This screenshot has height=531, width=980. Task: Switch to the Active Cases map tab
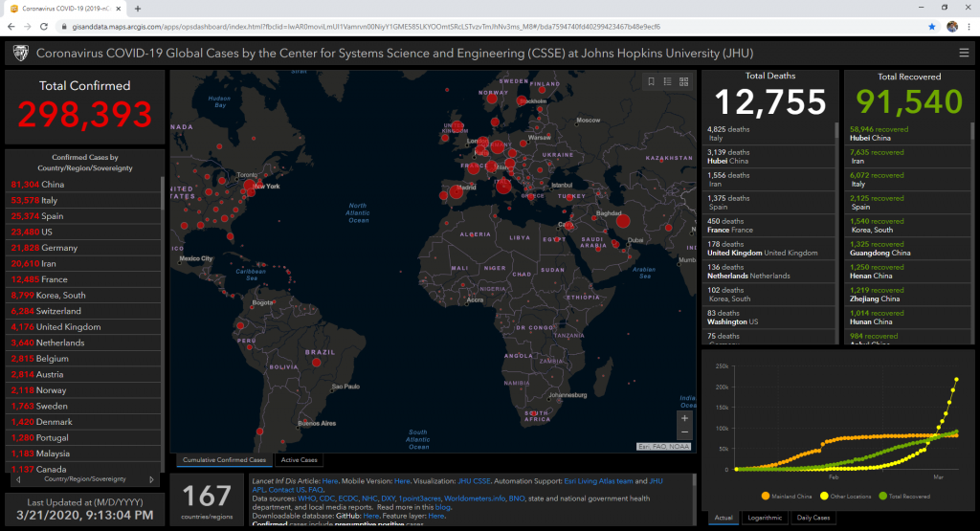pos(299,460)
